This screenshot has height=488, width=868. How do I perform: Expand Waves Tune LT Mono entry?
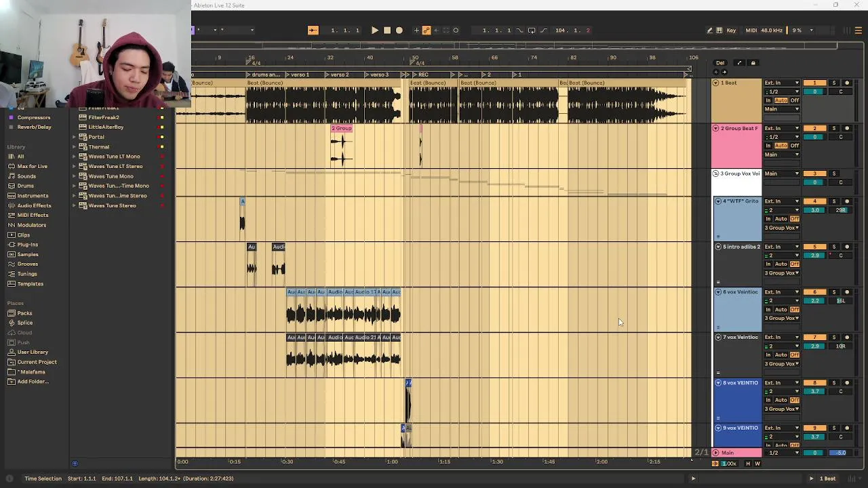[x=74, y=157]
